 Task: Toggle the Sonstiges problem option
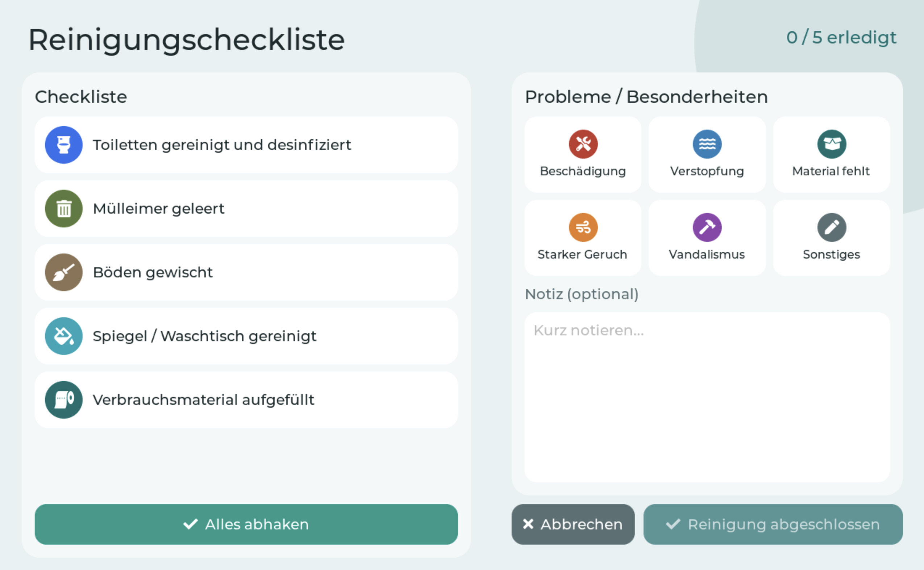click(831, 238)
